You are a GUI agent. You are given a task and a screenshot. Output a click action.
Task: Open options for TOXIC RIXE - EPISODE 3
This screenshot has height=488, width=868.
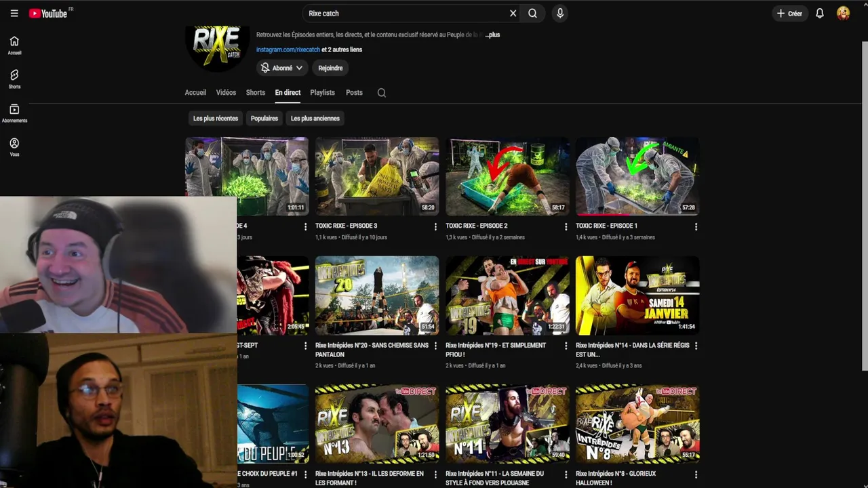[435, 227]
